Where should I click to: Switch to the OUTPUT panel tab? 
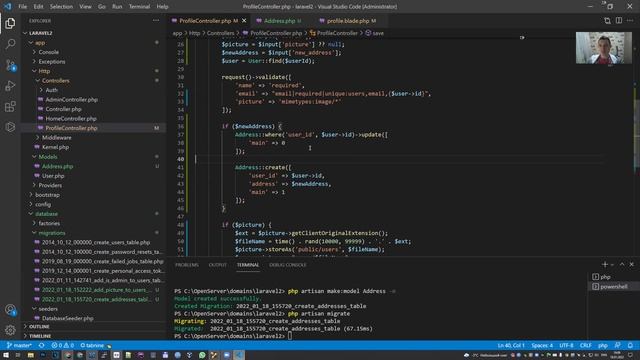click(218, 265)
